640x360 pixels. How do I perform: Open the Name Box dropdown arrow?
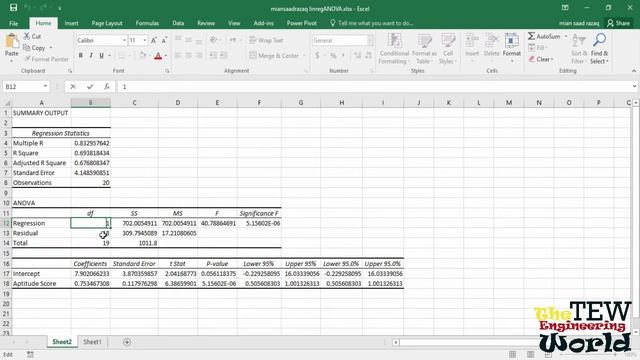(45, 87)
